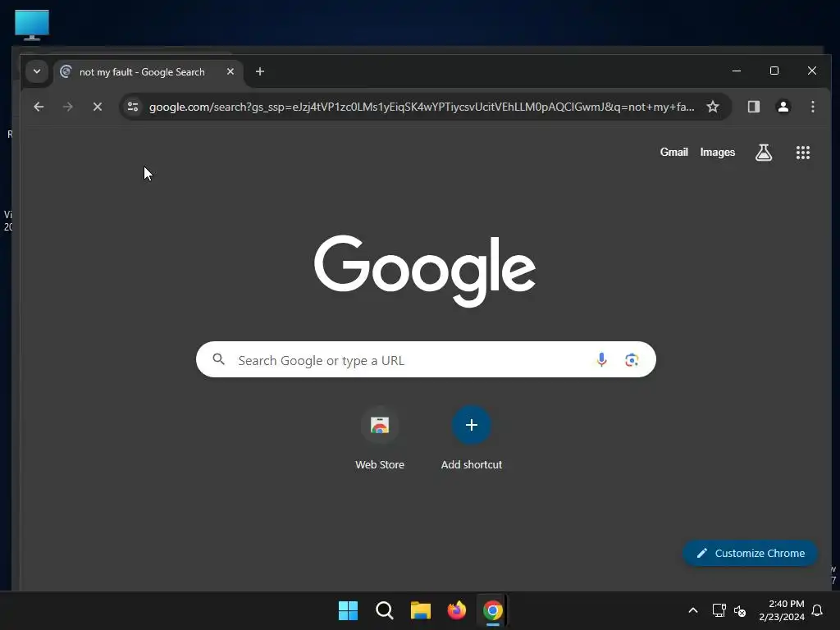The width and height of the screenshot is (840, 630).
Task: Go forward with the forward arrow
Action: click(x=67, y=107)
